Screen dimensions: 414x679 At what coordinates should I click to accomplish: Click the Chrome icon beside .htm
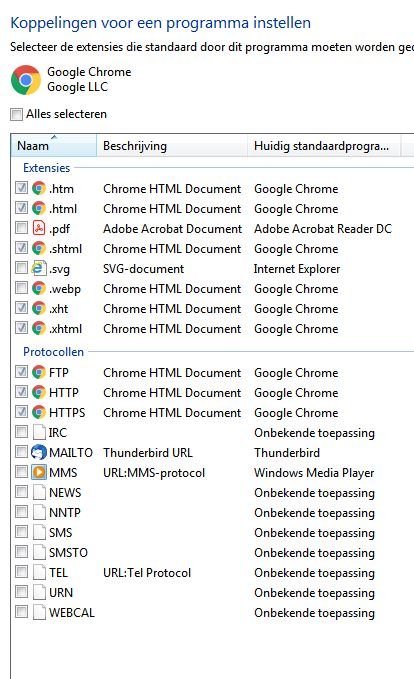coord(39,188)
